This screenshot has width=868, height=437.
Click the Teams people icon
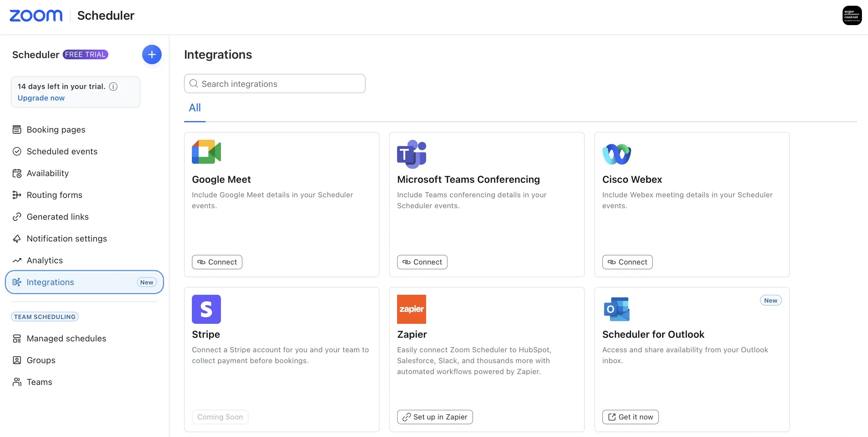pyautogui.click(x=17, y=382)
